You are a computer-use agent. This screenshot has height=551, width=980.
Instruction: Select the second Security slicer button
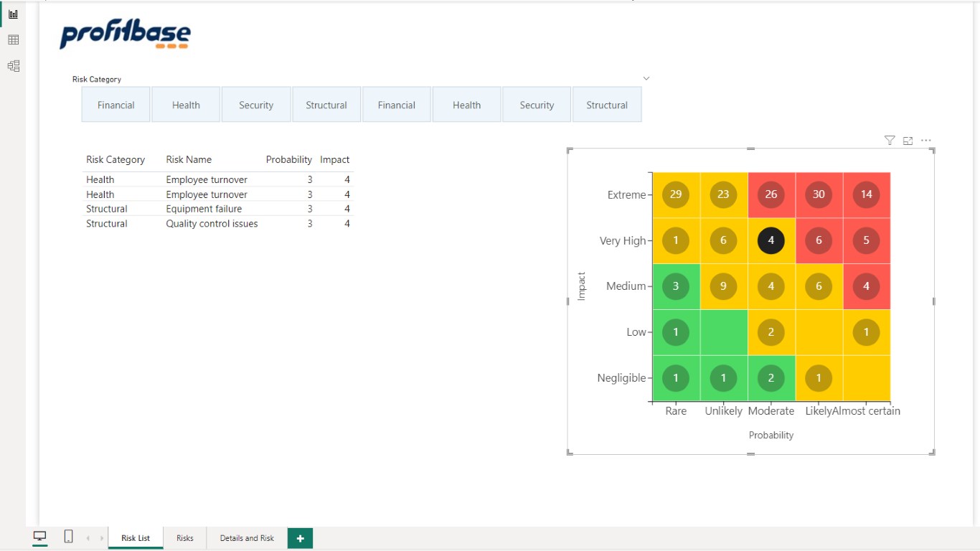(x=537, y=105)
